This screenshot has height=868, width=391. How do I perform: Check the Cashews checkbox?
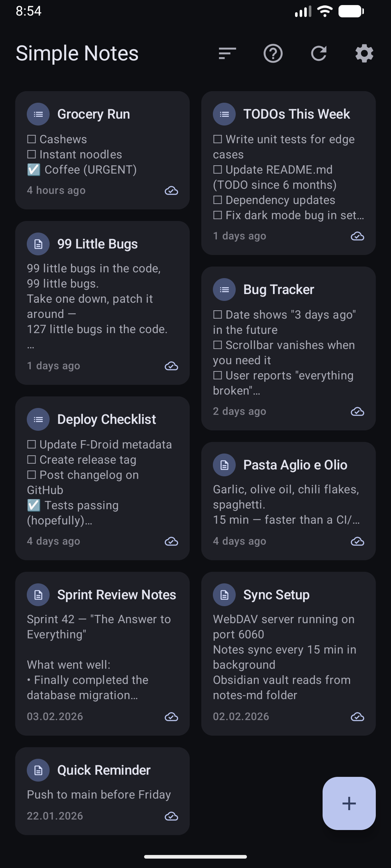pyautogui.click(x=32, y=139)
